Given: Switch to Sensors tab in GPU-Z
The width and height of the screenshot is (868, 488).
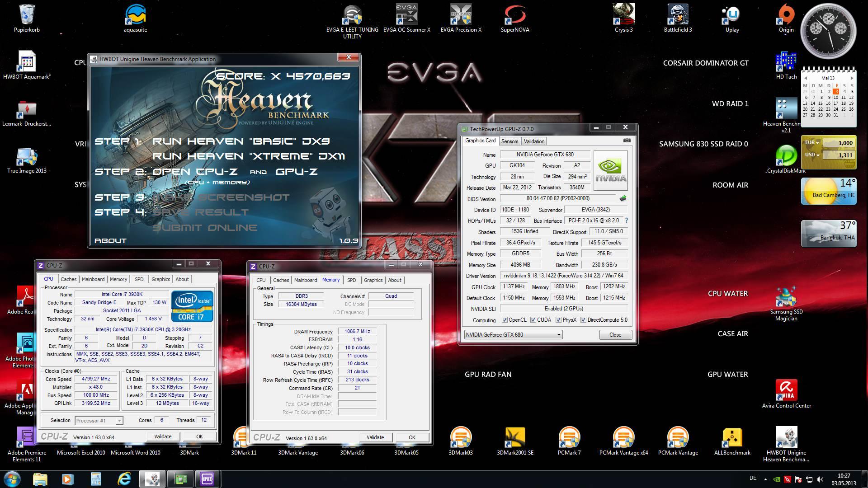Looking at the screenshot, I should tap(509, 141).
